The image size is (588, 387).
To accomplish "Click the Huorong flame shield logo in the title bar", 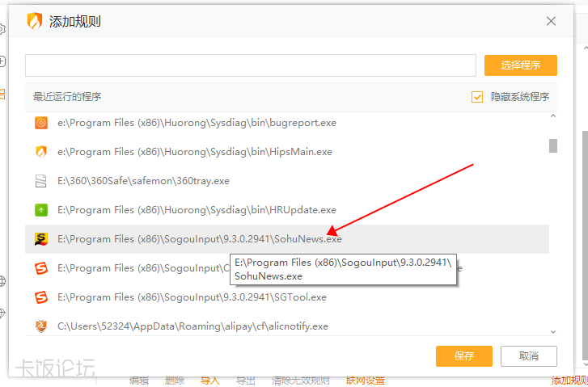I will click(35, 21).
